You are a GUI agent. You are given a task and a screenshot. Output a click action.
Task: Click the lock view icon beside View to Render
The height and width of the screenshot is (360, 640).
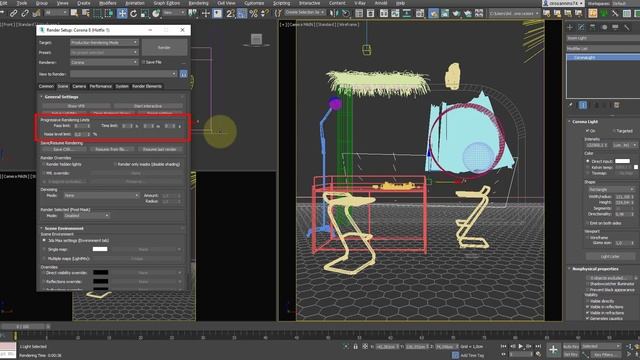click(x=184, y=74)
